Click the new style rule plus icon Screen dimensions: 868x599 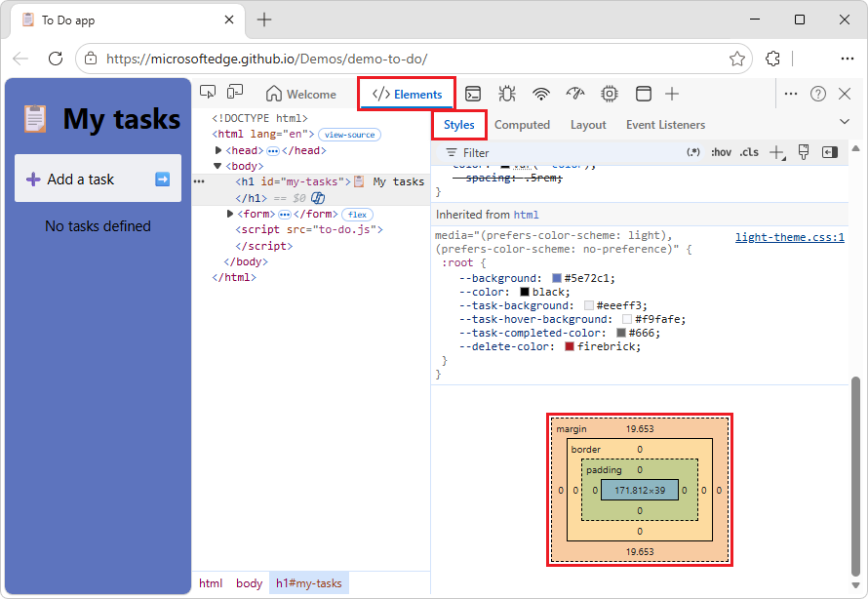777,153
